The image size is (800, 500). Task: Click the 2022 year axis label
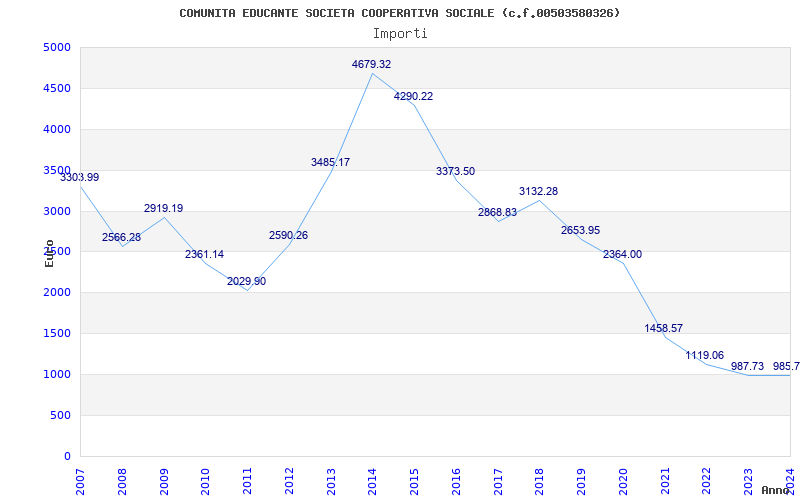coord(707,481)
